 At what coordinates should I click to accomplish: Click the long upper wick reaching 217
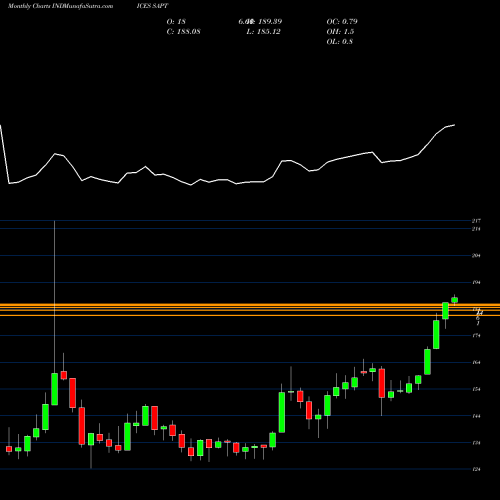click(55, 297)
